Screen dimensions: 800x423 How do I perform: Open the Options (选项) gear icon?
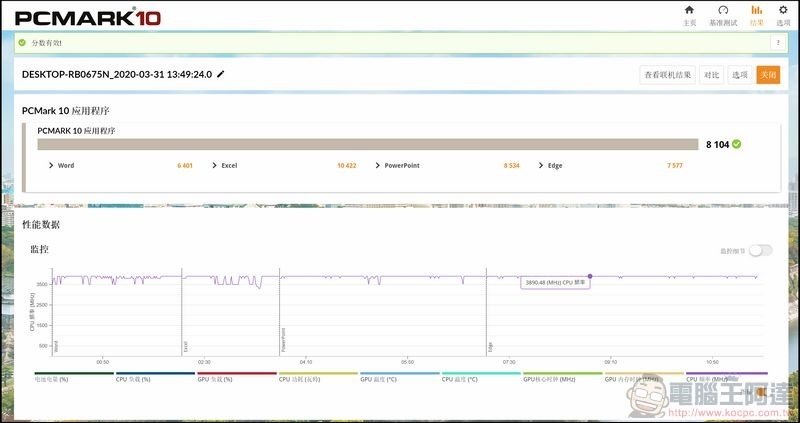pos(783,14)
